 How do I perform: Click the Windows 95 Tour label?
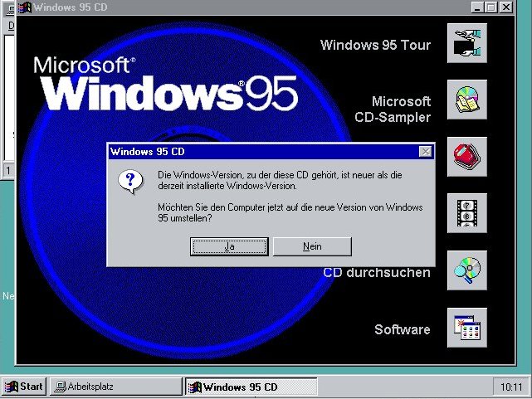[x=375, y=45]
